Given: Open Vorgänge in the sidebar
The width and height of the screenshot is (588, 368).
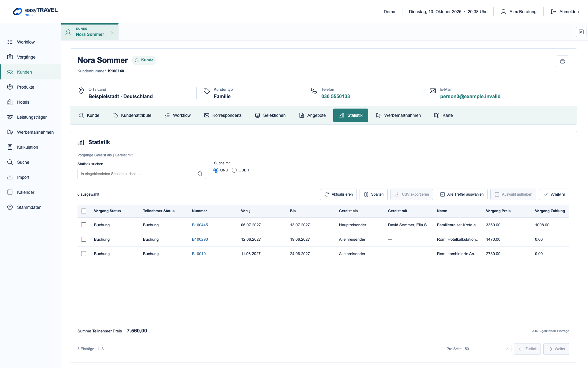Looking at the screenshot, I should (x=31, y=57).
